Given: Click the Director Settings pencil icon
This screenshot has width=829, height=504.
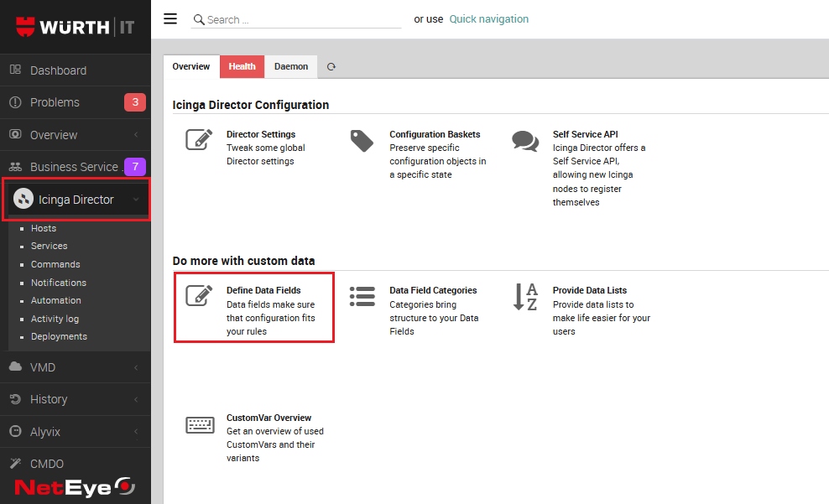Looking at the screenshot, I should [199, 139].
